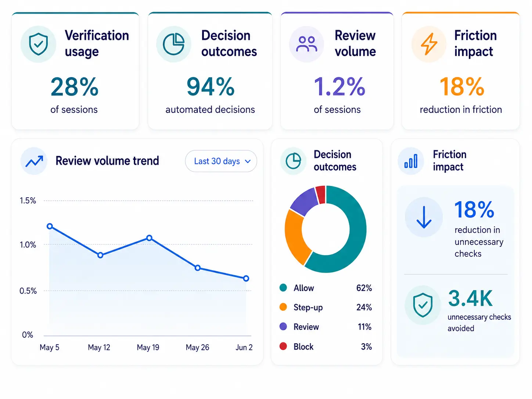The width and height of the screenshot is (532, 399).
Task: Click the 1.2% Review volume figure
Action: pos(339,87)
